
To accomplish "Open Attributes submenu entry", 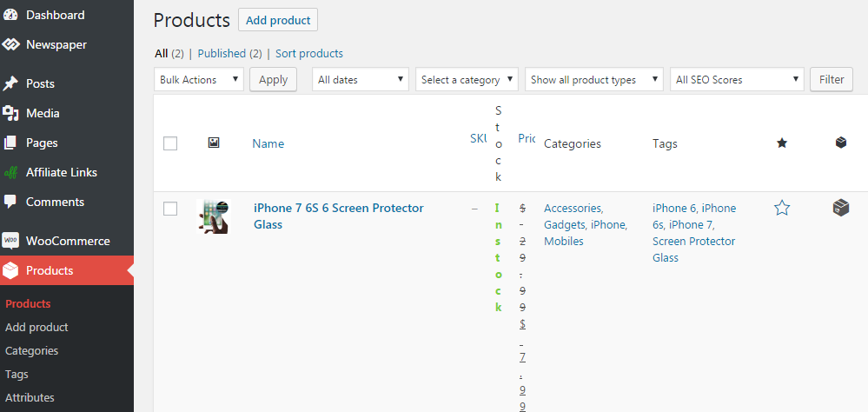I will (30, 397).
